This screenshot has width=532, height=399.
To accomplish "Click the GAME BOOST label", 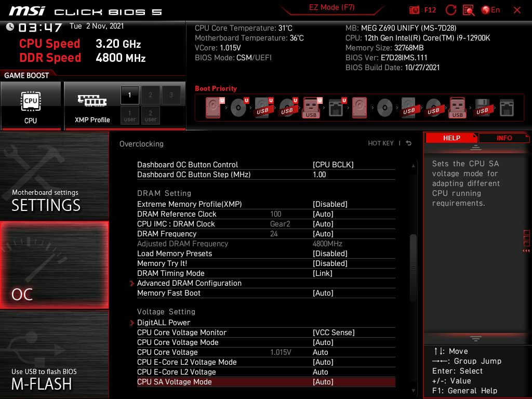I will pos(26,75).
